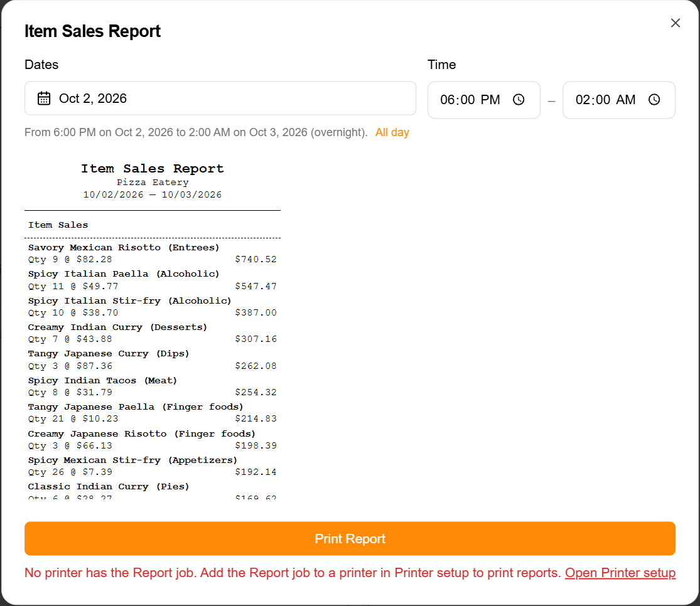Edit the 02:00 AM end time field
Screen dimensions: 700x606
click(x=619, y=100)
